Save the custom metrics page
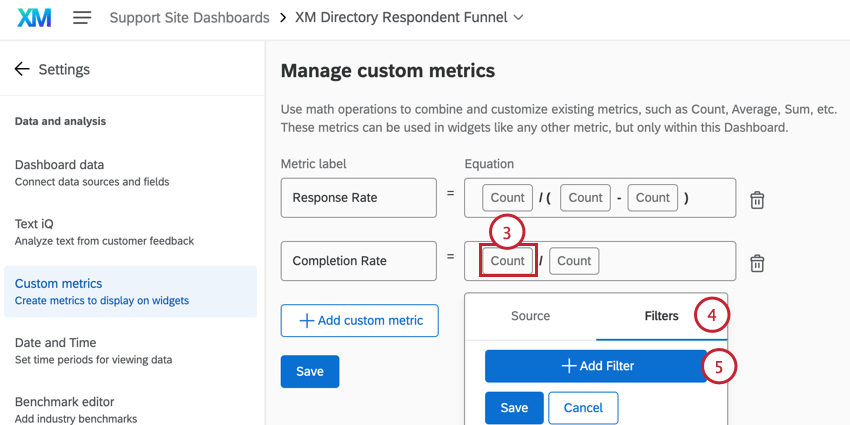Image resolution: width=850 pixels, height=425 pixels. pos(310,371)
